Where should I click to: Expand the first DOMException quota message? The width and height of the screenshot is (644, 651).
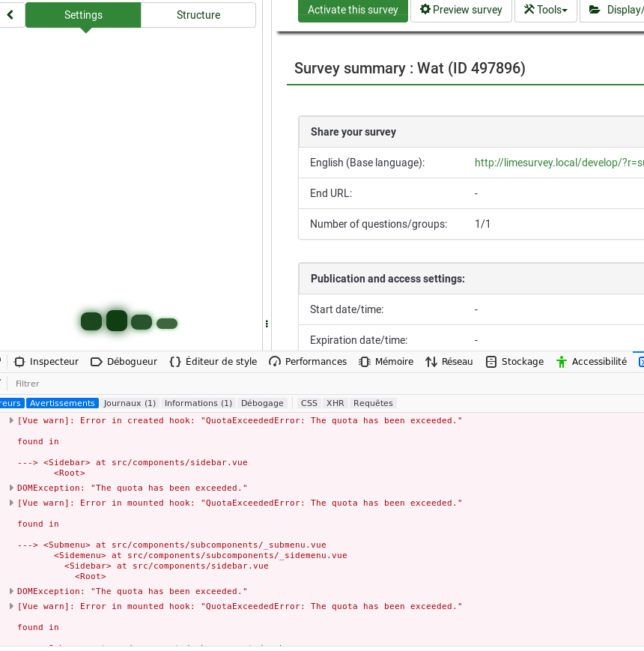[x=11, y=488]
